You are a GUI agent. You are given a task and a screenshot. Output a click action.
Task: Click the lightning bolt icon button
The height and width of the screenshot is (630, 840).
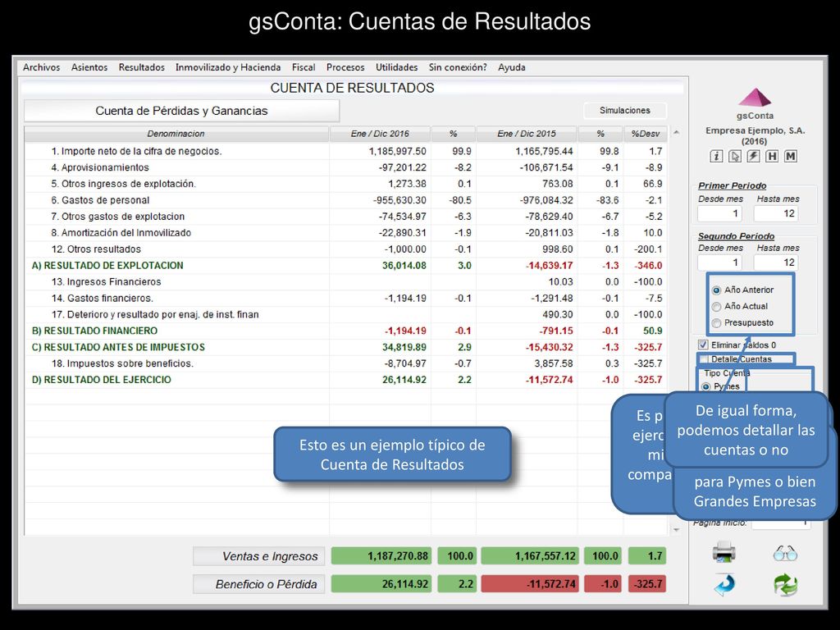(753, 156)
